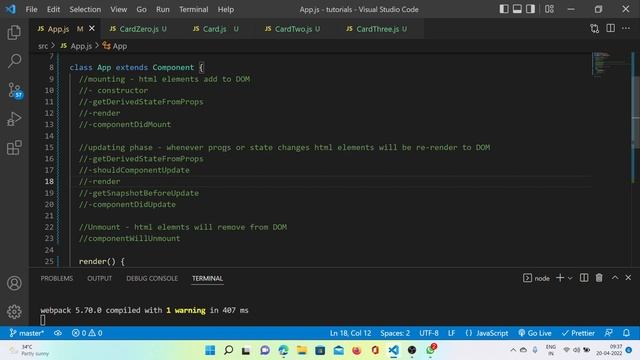Switch to the PROBLEMS panel tab
Screen dimensions: 640x360
click(57, 278)
